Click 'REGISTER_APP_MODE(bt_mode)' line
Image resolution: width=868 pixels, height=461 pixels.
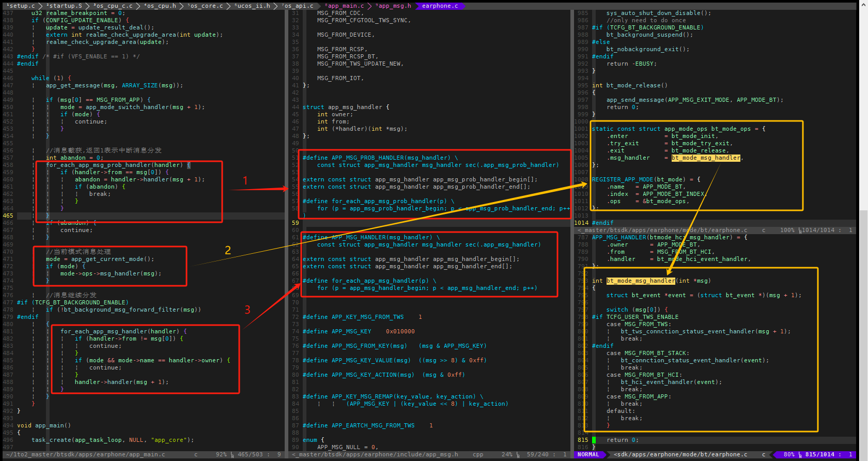(x=646, y=179)
